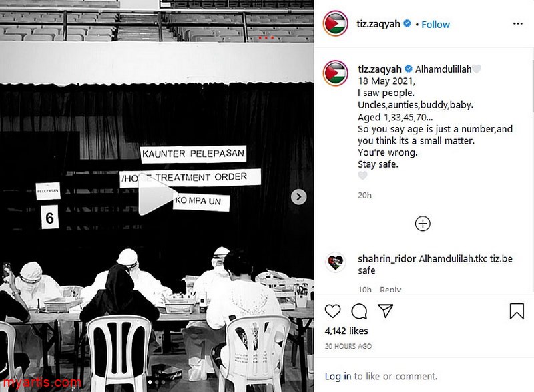Viewport: 534px width, 392px height.
Task: Load more comments plus icon
Action: coord(423,224)
